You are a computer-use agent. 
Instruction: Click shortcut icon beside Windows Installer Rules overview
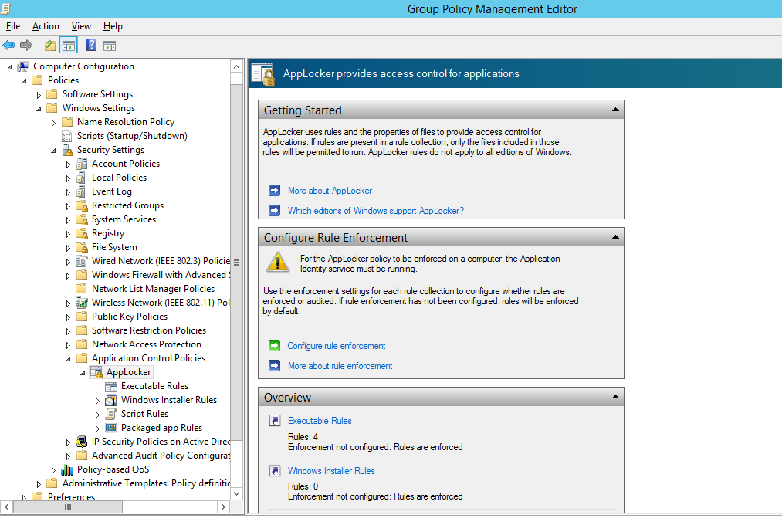click(275, 470)
